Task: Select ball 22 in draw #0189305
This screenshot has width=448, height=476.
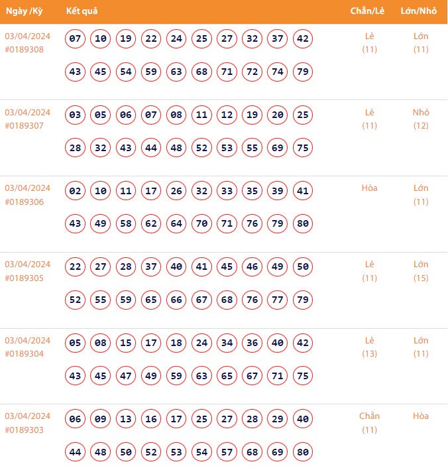Action: [76, 267]
